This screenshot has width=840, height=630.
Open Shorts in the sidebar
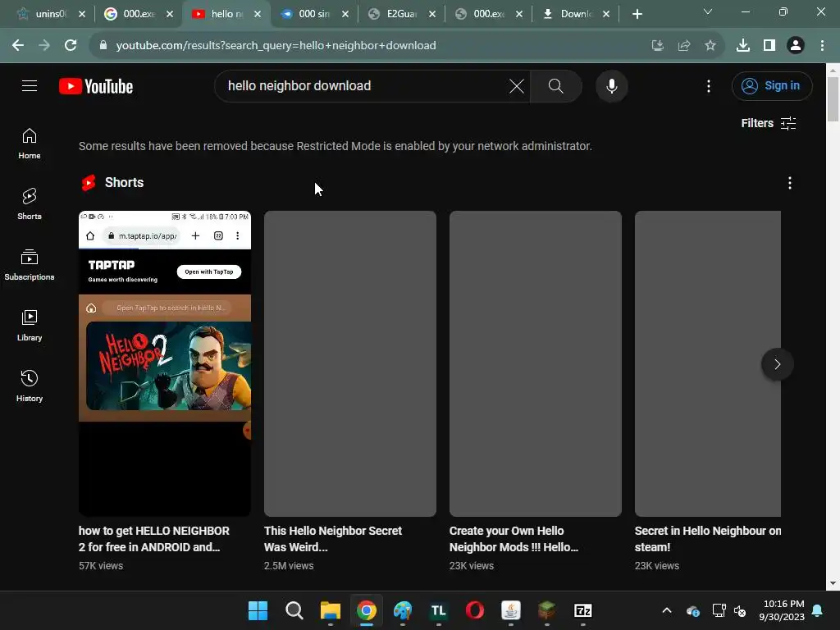coord(30,204)
